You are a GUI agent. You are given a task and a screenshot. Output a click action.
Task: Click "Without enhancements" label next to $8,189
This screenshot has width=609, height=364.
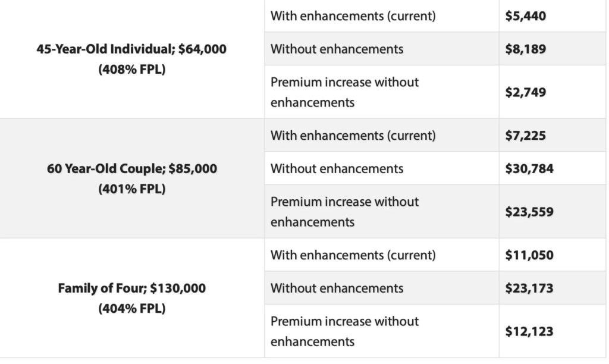(x=337, y=49)
